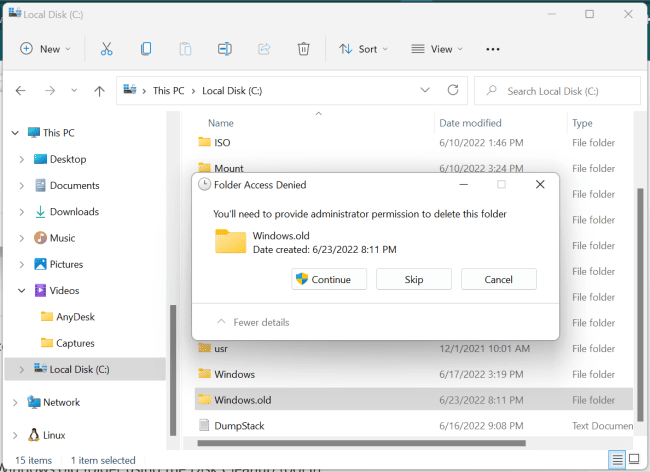Click the Share icon in toolbar
This screenshot has width=650, height=472.
tap(264, 49)
